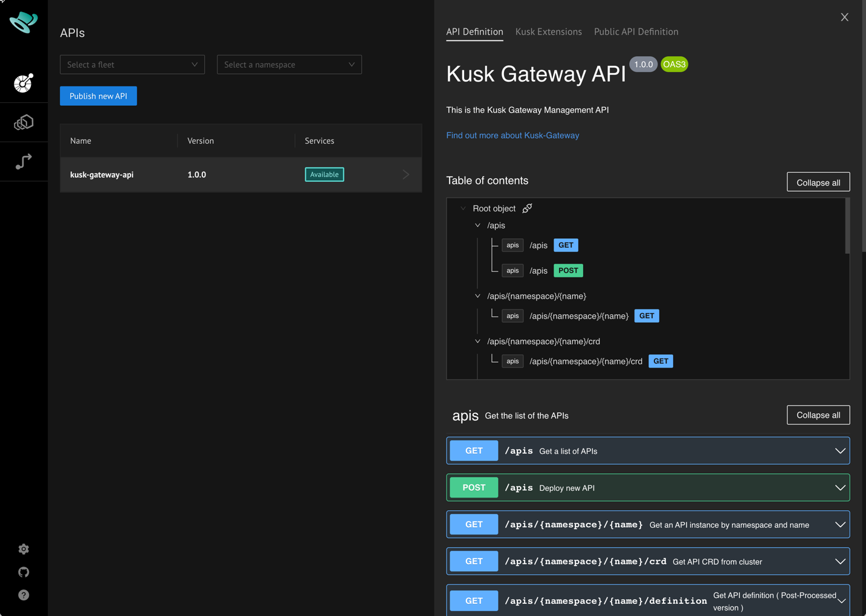The width and height of the screenshot is (866, 616).
Task: Click Collapse all in apis section
Action: point(818,415)
